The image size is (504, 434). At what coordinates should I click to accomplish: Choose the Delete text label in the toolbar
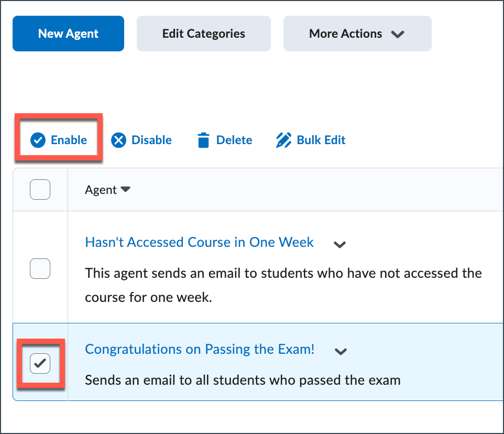point(234,140)
